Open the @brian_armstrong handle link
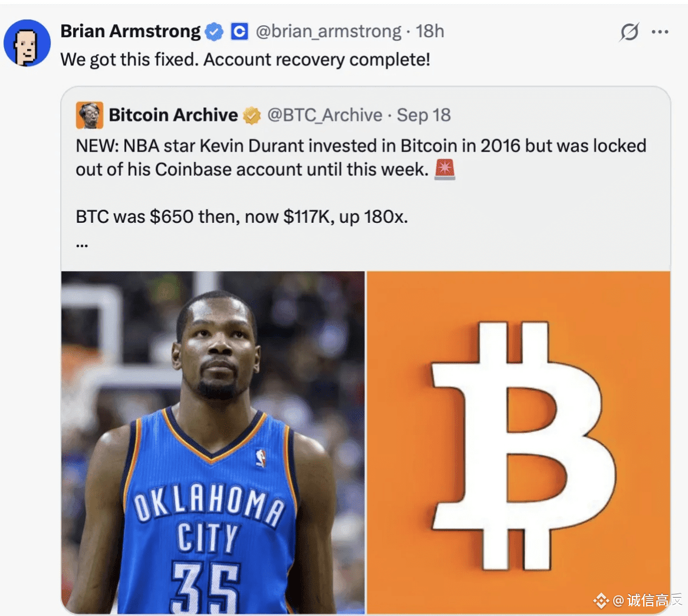 click(x=328, y=32)
